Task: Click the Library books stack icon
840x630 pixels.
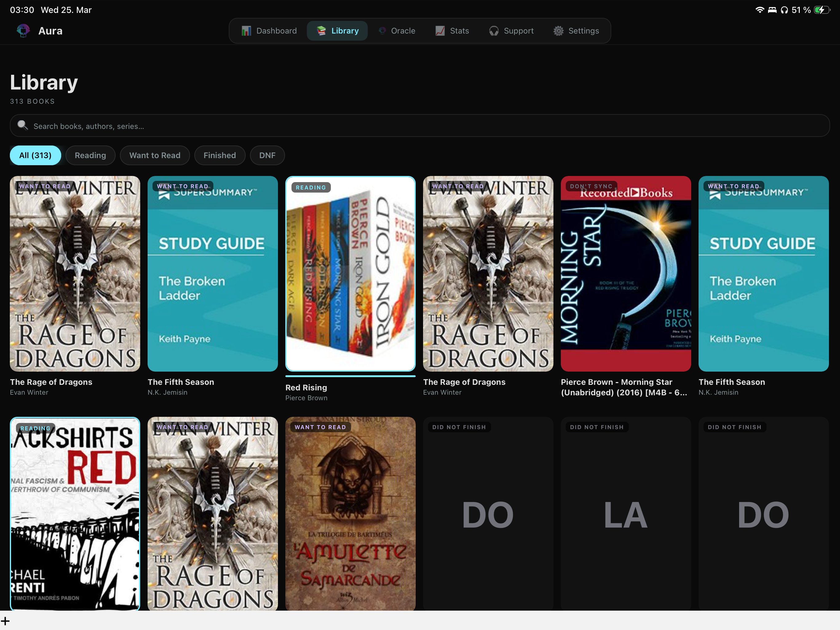Action: click(x=321, y=31)
